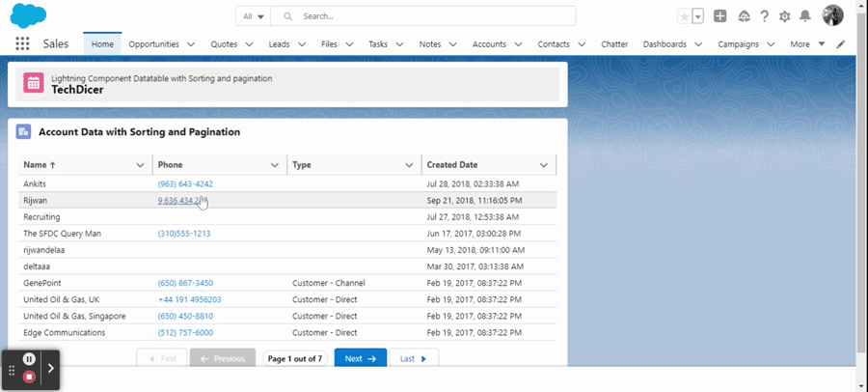Click the Salesforce cloud logo
868x392 pixels.
click(x=28, y=15)
